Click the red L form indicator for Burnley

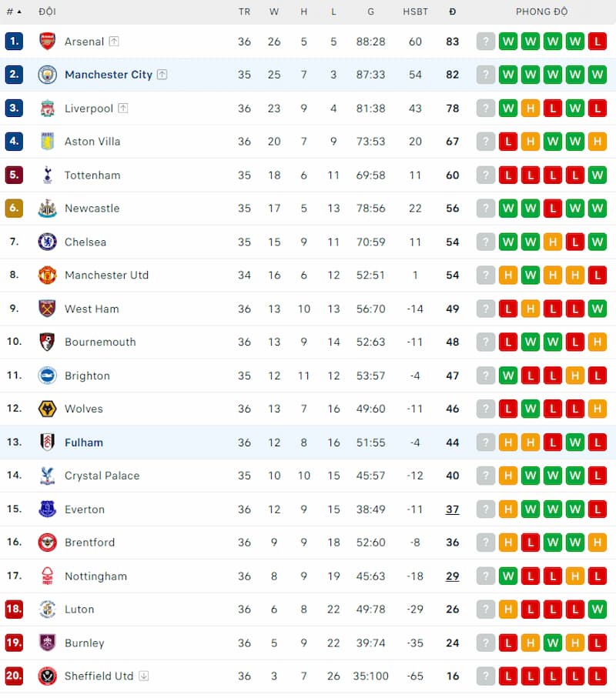click(508, 643)
